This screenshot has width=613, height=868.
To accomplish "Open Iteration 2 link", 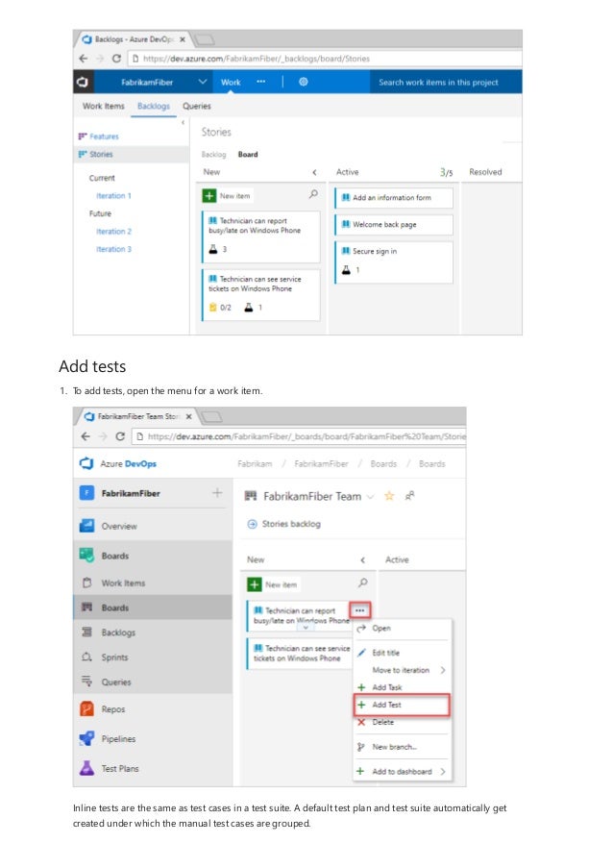I will pyautogui.click(x=113, y=232).
